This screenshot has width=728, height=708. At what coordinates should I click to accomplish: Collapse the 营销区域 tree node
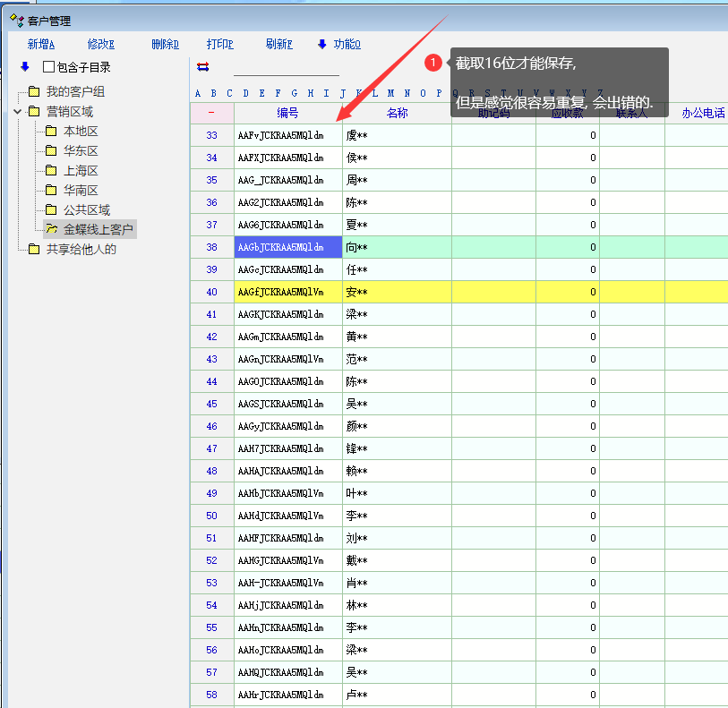click(18, 112)
